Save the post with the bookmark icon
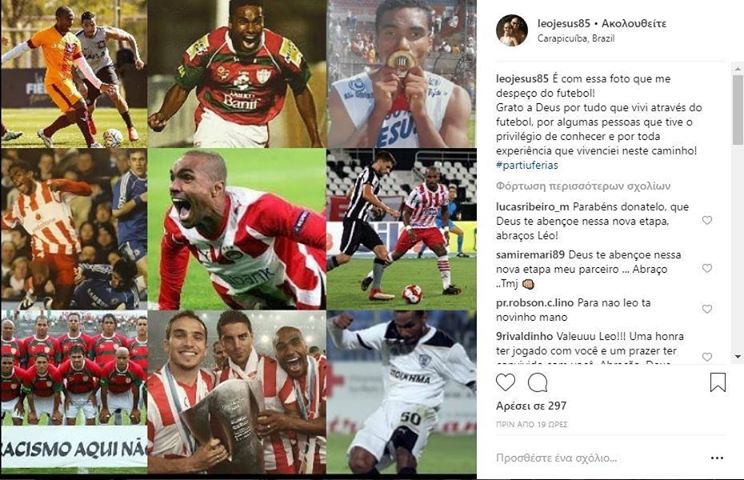This screenshot has height=480, width=744. (x=717, y=382)
